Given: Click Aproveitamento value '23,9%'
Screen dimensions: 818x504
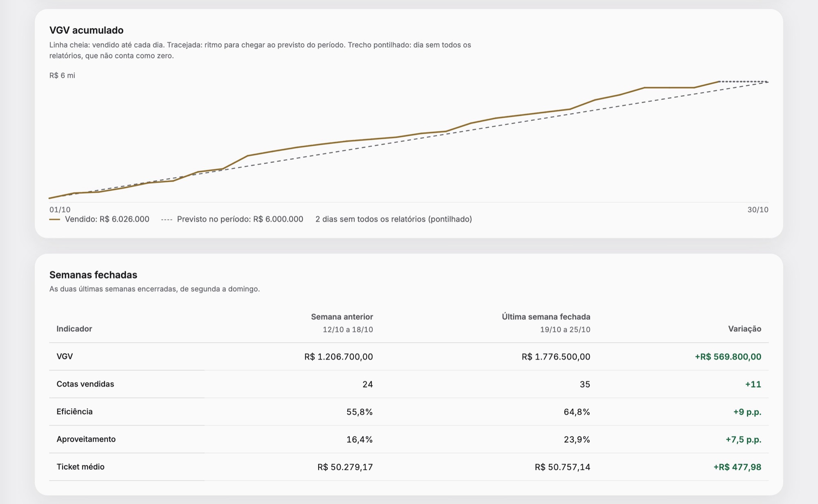Looking at the screenshot, I should (577, 439).
